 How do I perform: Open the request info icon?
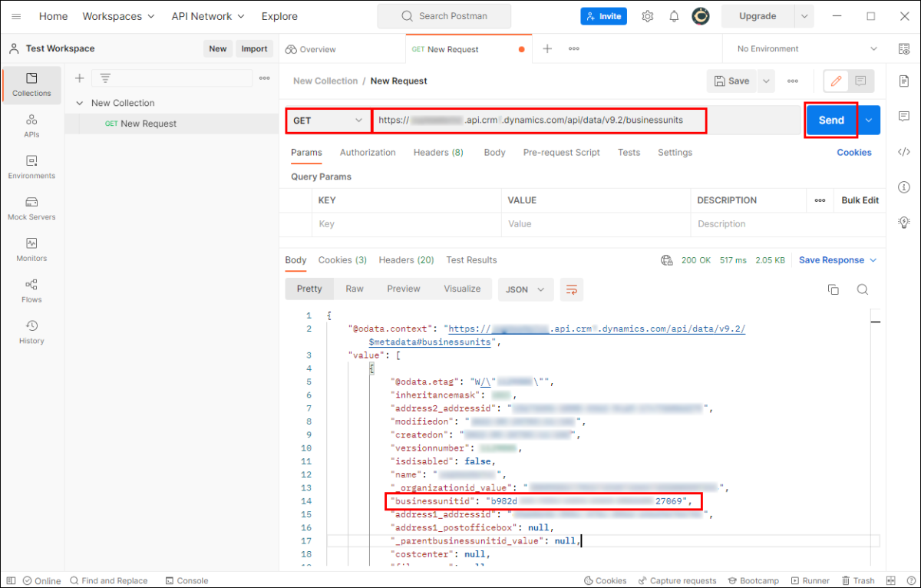click(904, 187)
